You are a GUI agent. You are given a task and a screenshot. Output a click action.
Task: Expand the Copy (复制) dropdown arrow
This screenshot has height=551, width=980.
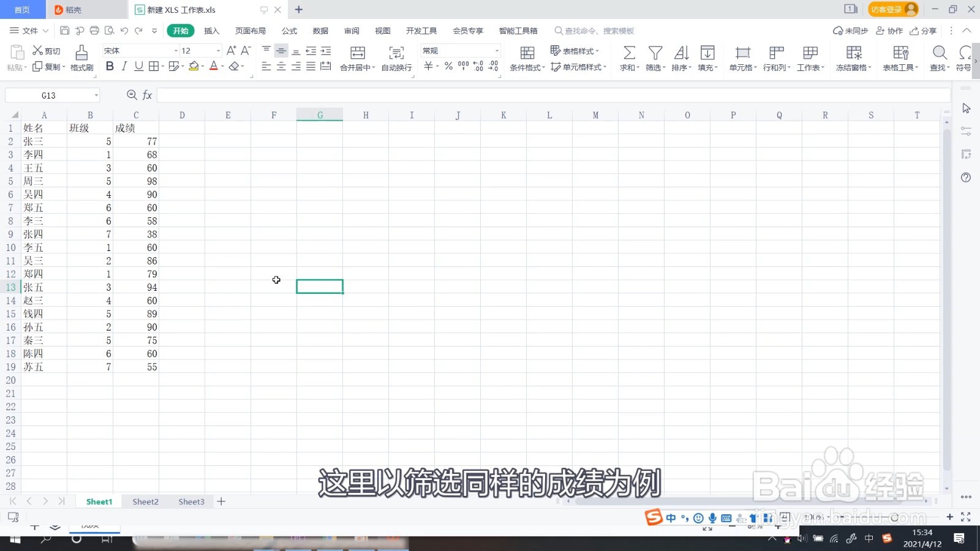tap(64, 67)
